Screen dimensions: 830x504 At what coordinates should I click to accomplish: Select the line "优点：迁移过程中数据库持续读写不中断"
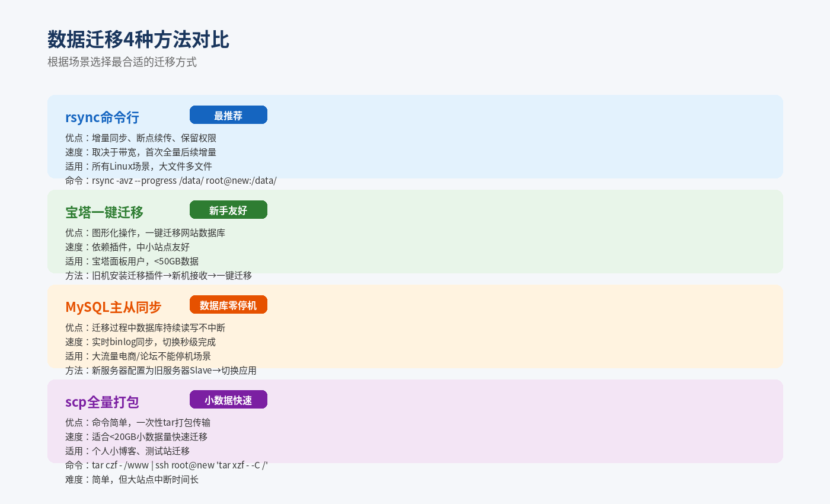coord(145,328)
